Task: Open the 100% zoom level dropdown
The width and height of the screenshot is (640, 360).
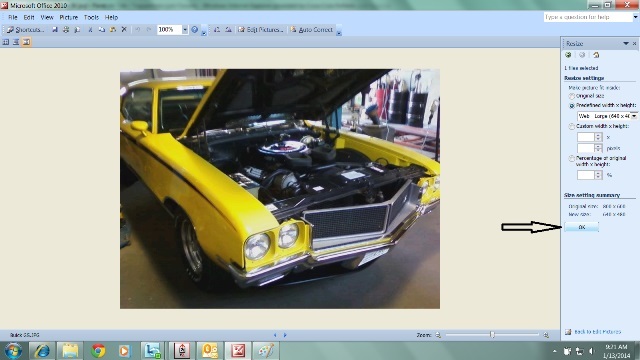Action: pos(185,29)
